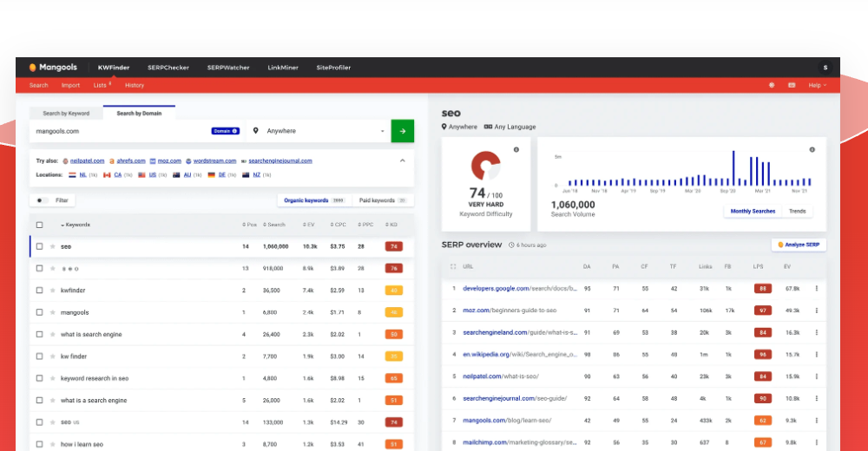Open the History page
868x451 pixels.
134,85
